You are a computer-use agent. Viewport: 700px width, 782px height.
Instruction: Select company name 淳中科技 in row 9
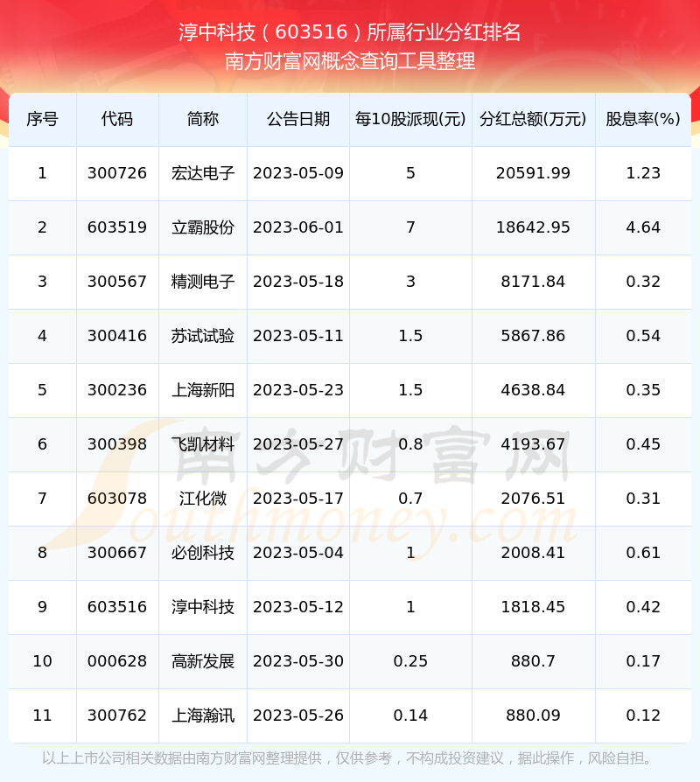203,607
